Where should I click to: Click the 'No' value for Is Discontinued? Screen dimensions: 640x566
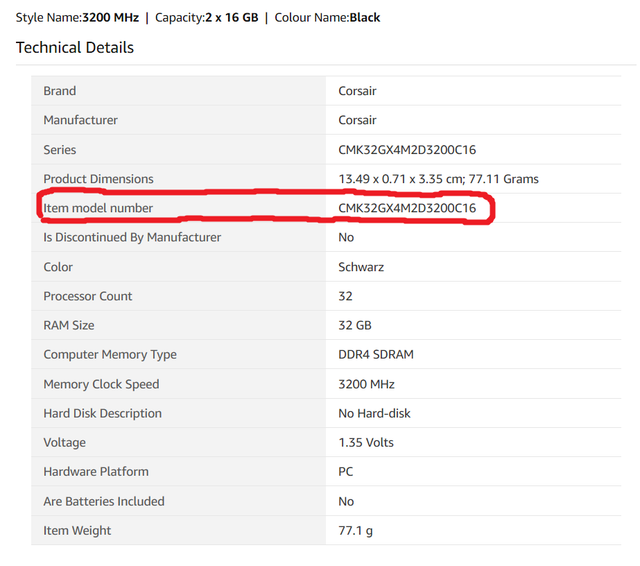346,237
